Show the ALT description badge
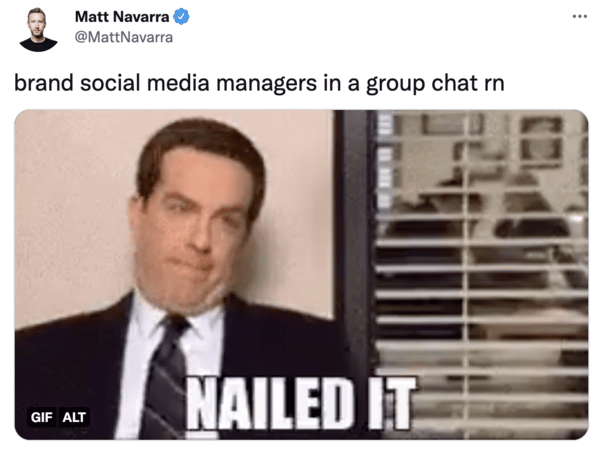 [74, 417]
